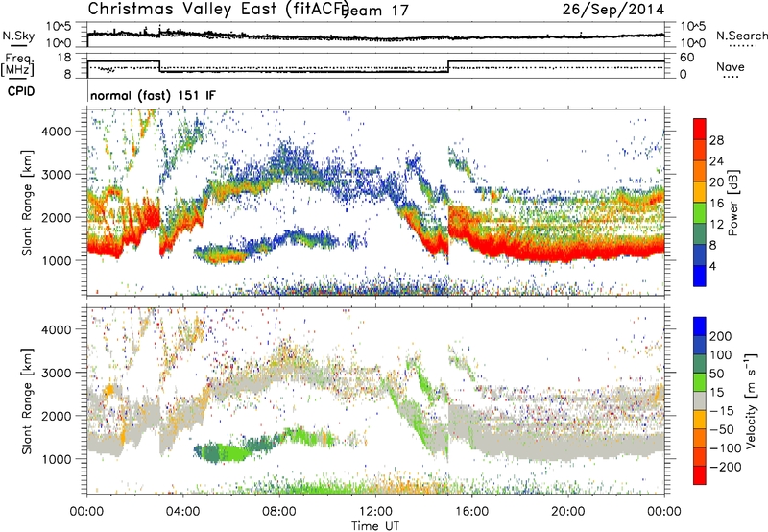Image resolution: width=768 pixels, height=532 pixels.
Task: Click the 'Christmas Valley East (fitACF)' title
Action: [219, 10]
